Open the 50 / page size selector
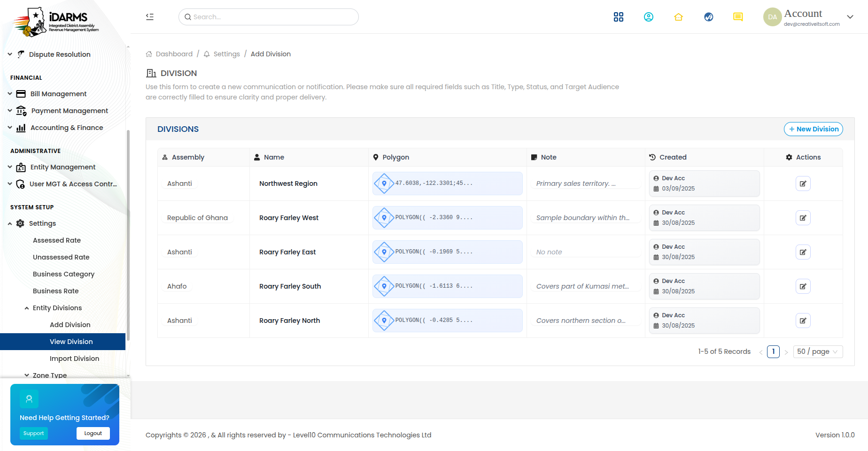868x451 pixels. point(818,352)
